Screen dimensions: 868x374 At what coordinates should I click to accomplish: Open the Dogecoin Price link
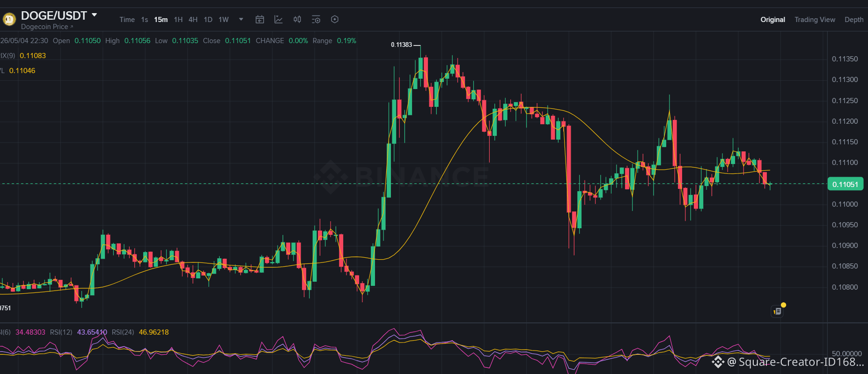[x=47, y=27]
